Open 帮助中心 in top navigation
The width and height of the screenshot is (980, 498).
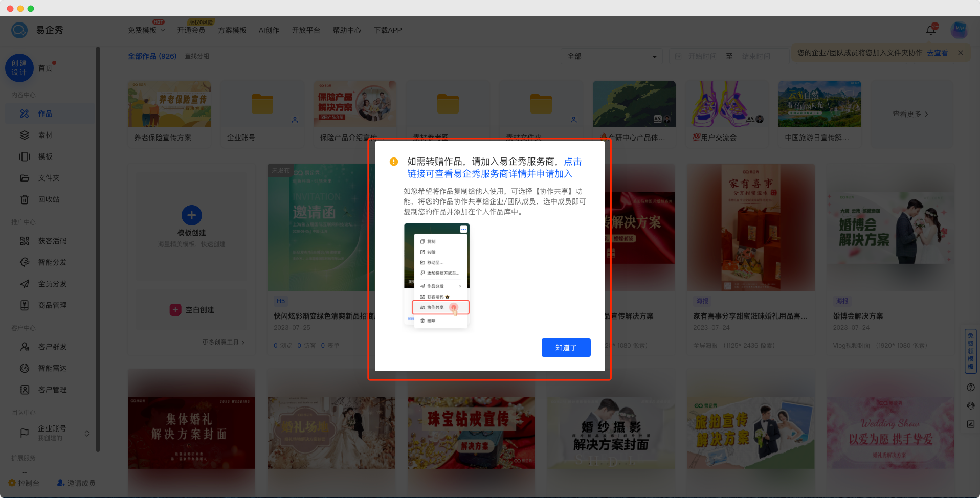(x=347, y=30)
